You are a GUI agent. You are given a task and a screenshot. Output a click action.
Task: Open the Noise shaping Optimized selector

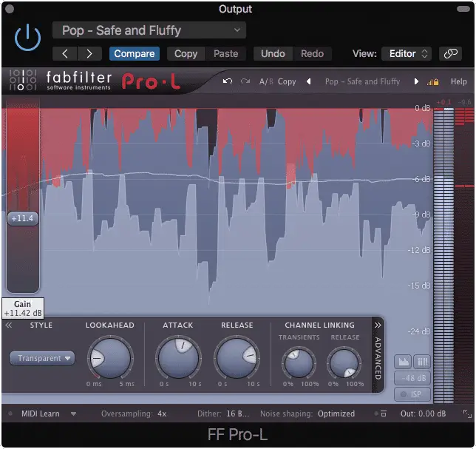[307, 413]
